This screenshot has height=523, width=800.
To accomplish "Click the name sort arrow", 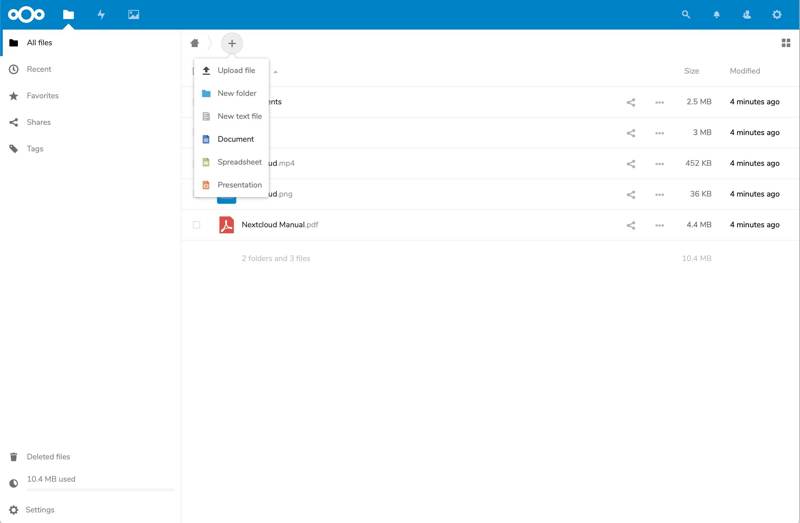I will coord(276,72).
